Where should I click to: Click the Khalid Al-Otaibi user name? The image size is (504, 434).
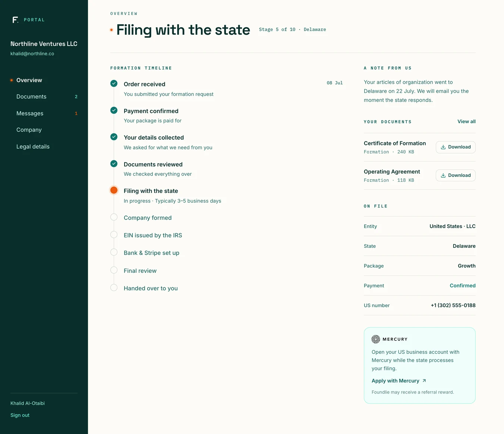pos(28,403)
